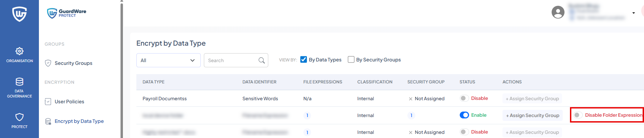Go to User Policies menu item
The width and height of the screenshot is (644, 138).
coord(69,102)
